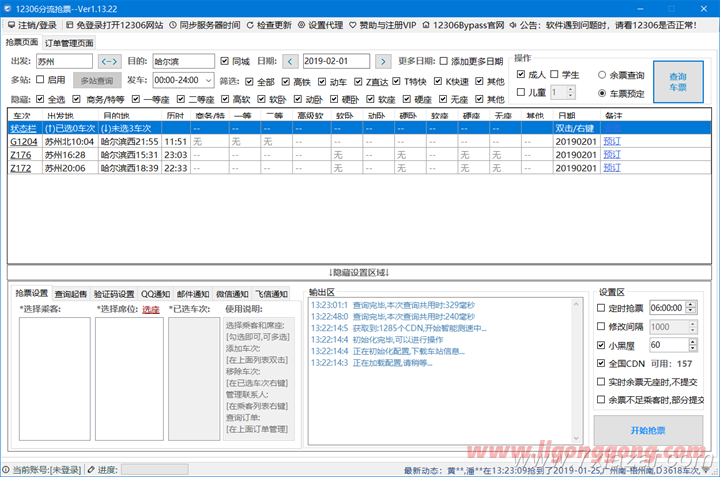This screenshot has height=477, width=720.
Task: Toggle hide 硬卧 column checkbox
Action: (x=334, y=99)
